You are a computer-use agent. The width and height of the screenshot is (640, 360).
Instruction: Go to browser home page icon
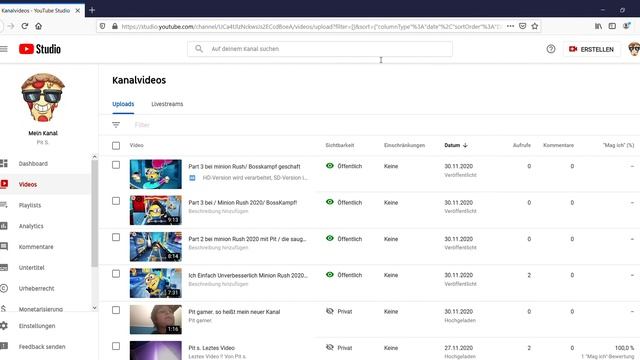click(x=38, y=26)
